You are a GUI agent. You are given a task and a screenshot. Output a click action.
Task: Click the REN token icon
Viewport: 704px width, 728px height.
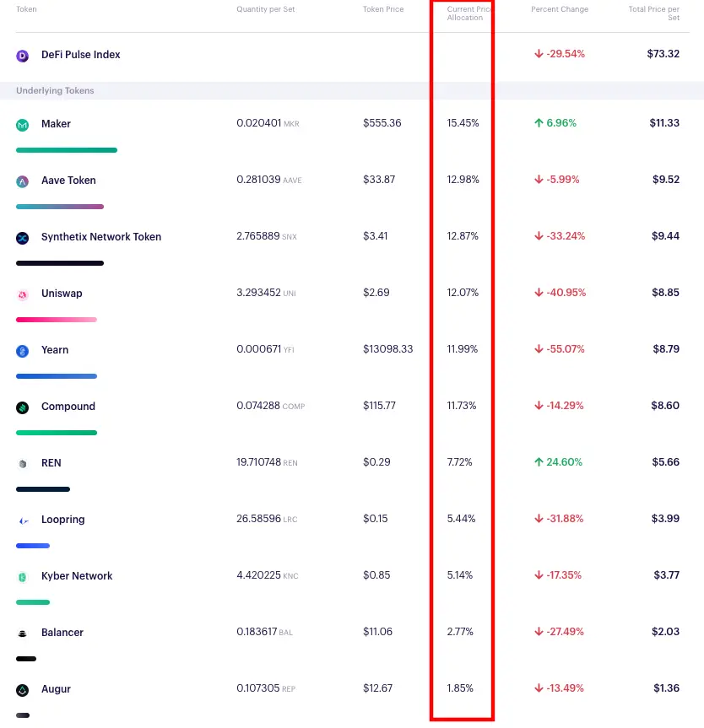(22, 464)
